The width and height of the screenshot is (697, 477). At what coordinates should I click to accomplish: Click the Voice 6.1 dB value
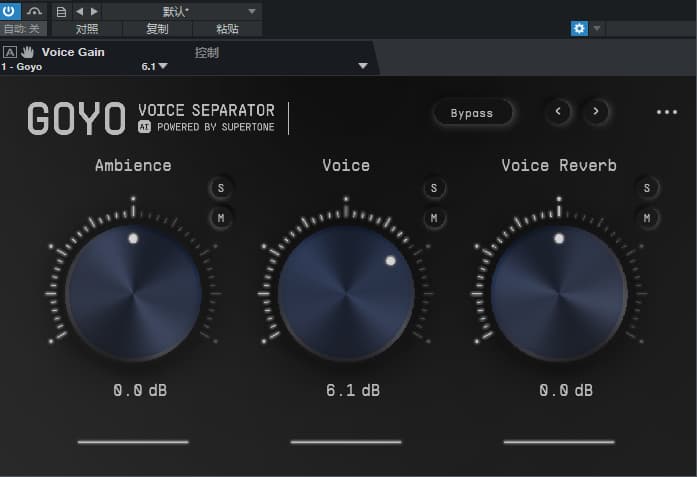tap(353, 390)
